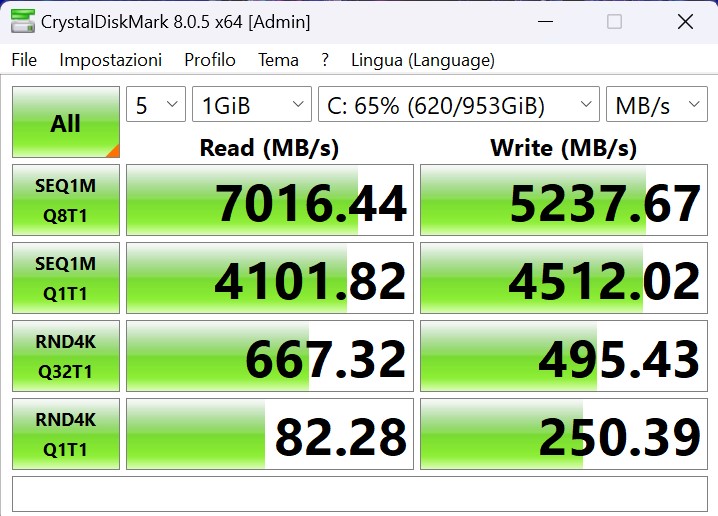
Task: Start all benchmarks with the All button
Action: pos(66,123)
